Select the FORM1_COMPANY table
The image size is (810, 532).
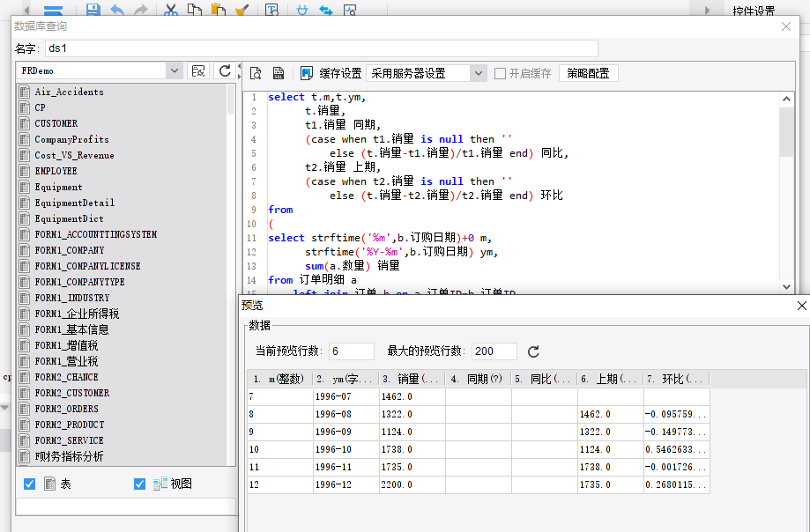click(70, 250)
